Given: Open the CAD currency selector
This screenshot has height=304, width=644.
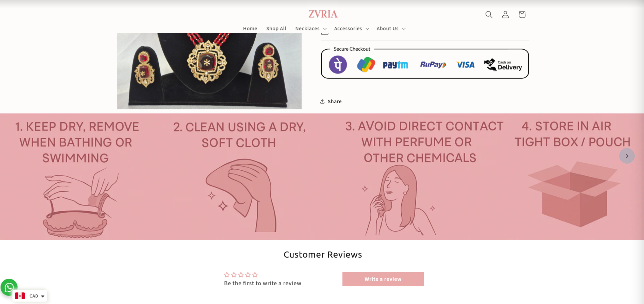Looking at the screenshot, I should (30, 296).
